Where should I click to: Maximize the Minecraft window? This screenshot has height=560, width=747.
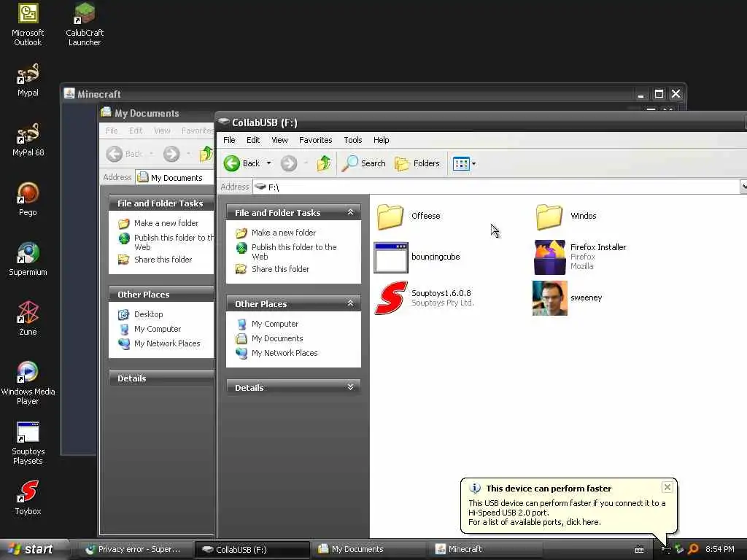[659, 94]
